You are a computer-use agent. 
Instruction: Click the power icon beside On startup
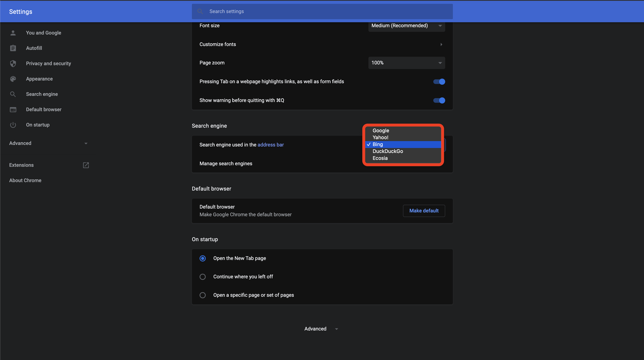(x=13, y=125)
